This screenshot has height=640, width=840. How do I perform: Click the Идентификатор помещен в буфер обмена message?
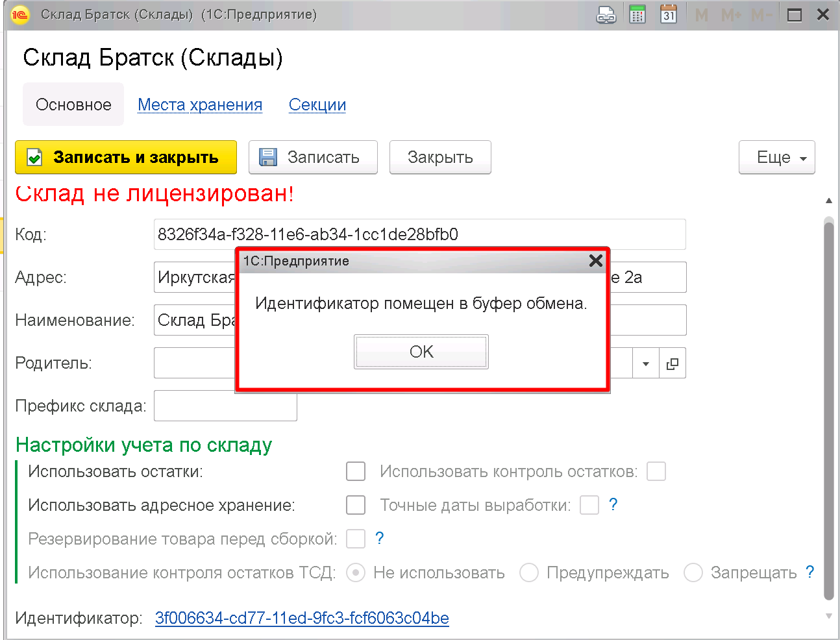[421, 303]
